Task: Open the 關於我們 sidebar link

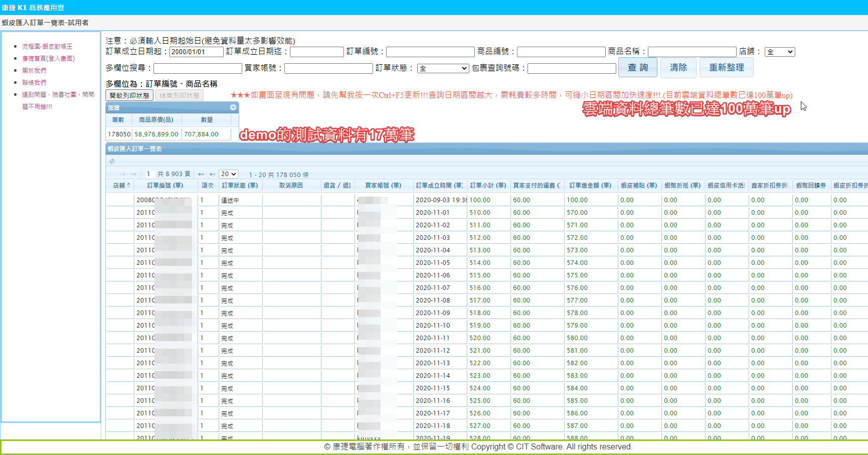Action: click(34, 70)
